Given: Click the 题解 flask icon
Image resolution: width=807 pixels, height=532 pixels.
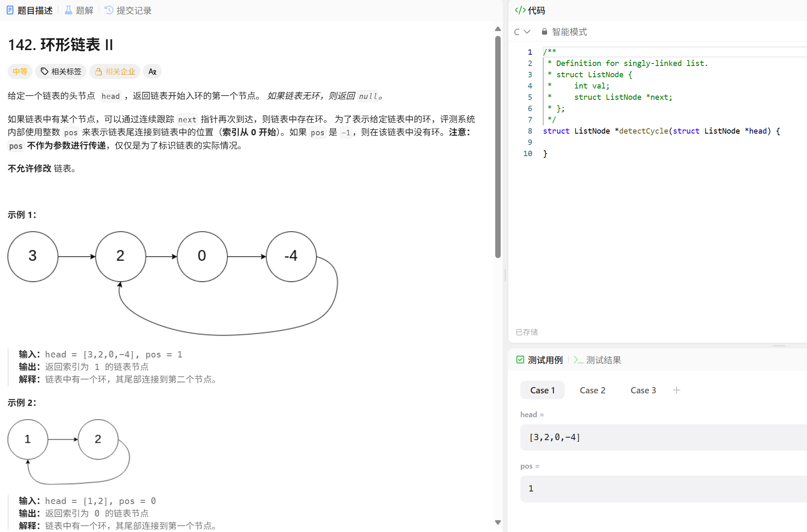Looking at the screenshot, I should click(x=69, y=10).
